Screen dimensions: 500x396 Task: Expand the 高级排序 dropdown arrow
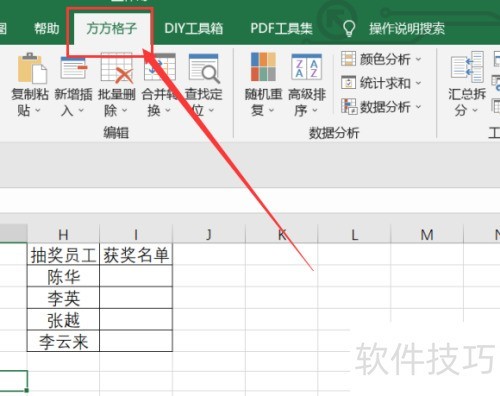point(314,110)
